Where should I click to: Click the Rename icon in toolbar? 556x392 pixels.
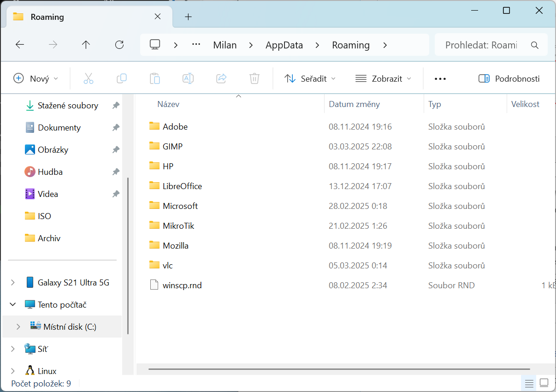tap(188, 78)
